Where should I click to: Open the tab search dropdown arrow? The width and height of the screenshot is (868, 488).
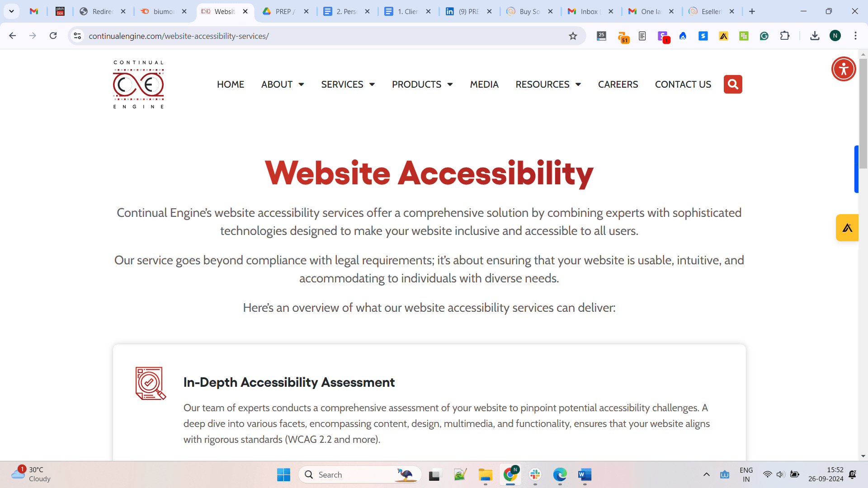click(11, 11)
